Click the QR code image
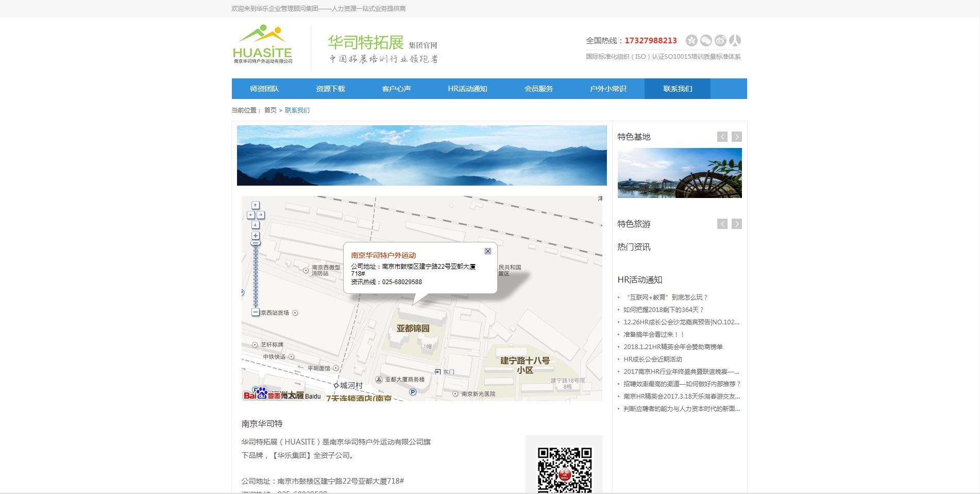 coord(564,469)
